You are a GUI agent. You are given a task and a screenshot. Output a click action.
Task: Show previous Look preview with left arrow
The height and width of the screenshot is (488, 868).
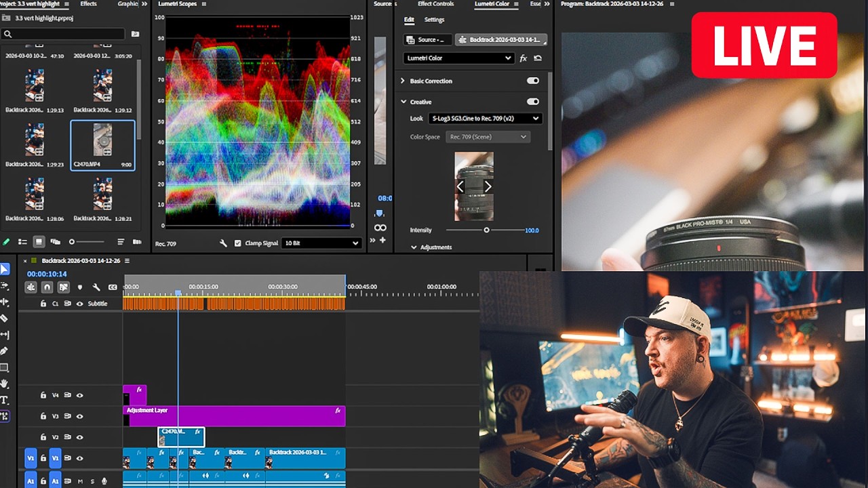coord(460,186)
